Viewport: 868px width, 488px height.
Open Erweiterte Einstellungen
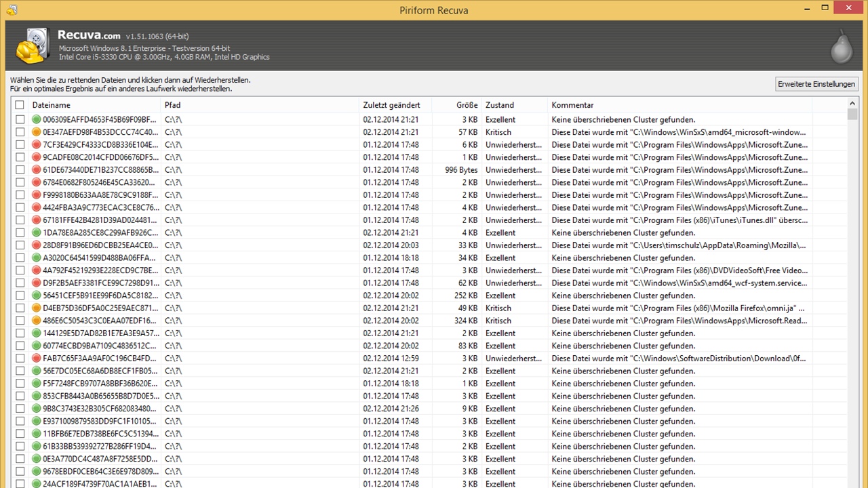tap(816, 84)
